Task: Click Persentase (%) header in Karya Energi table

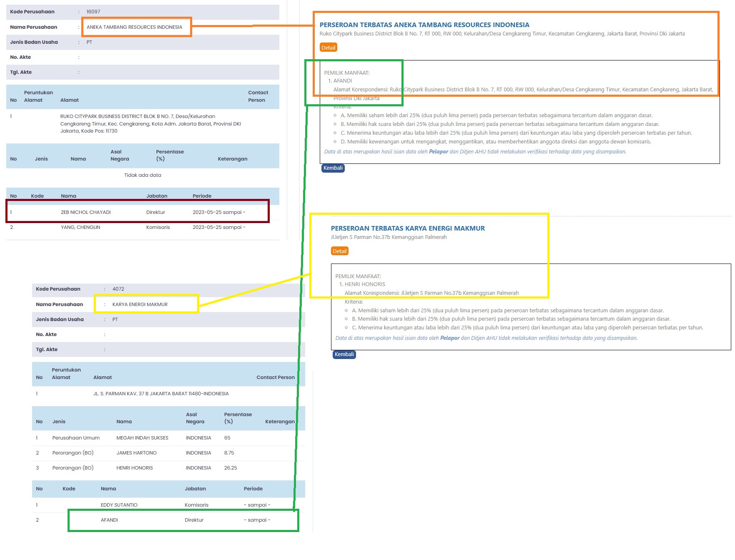Action: tap(238, 418)
